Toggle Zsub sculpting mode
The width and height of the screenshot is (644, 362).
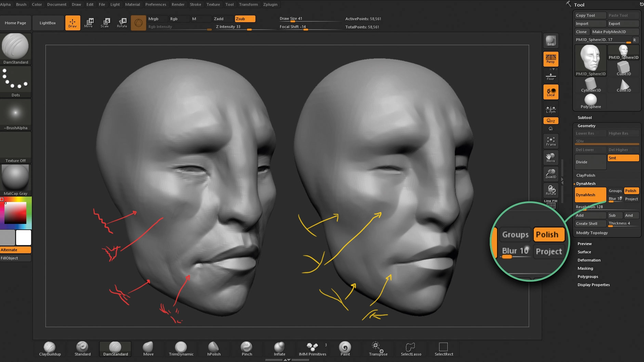pyautogui.click(x=245, y=19)
